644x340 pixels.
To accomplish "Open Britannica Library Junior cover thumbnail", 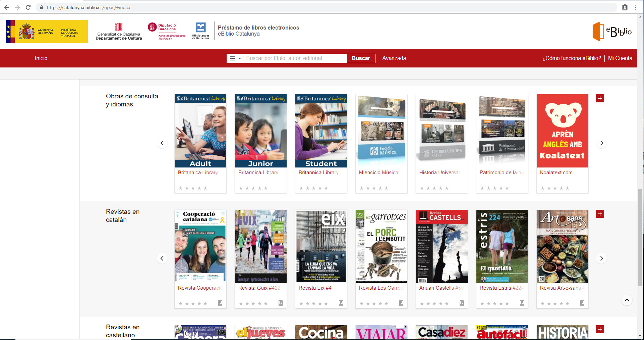I will click(261, 131).
